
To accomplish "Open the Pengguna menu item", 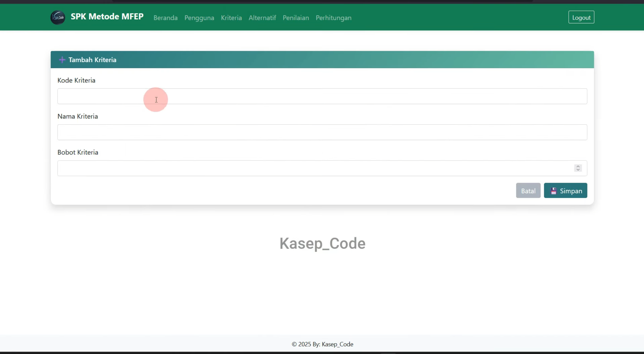I will (199, 18).
